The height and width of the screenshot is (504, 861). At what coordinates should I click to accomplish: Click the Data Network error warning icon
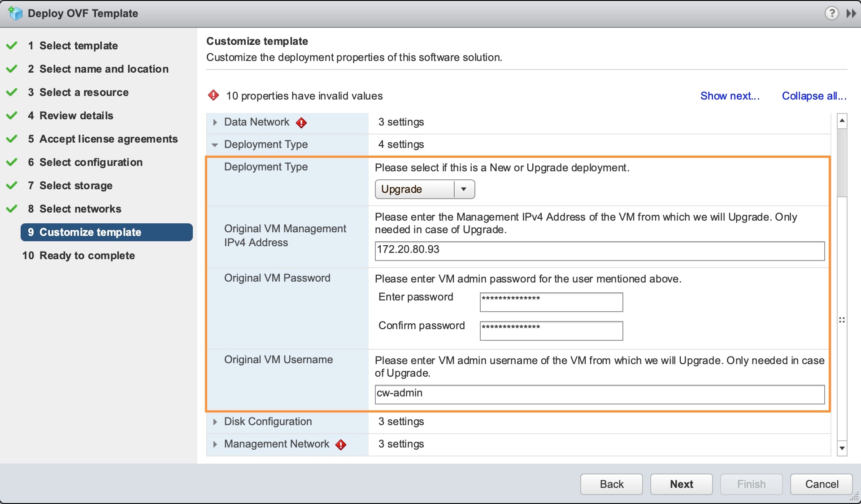301,123
